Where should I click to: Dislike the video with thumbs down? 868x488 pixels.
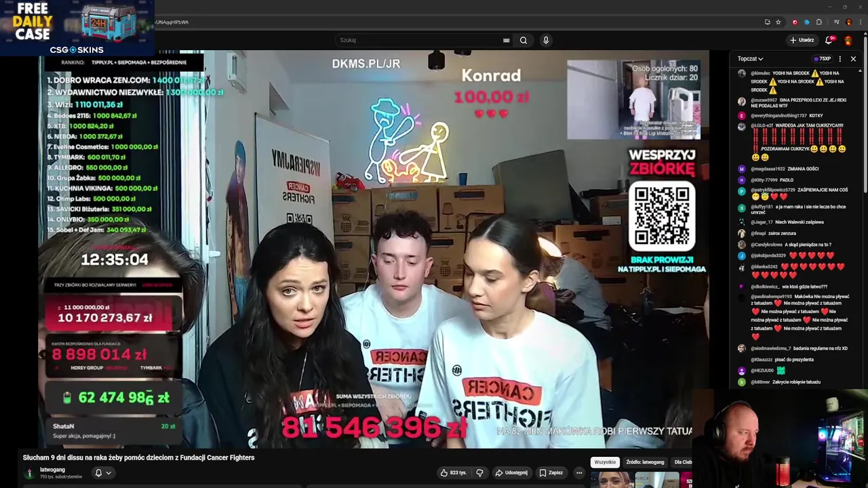click(x=479, y=472)
